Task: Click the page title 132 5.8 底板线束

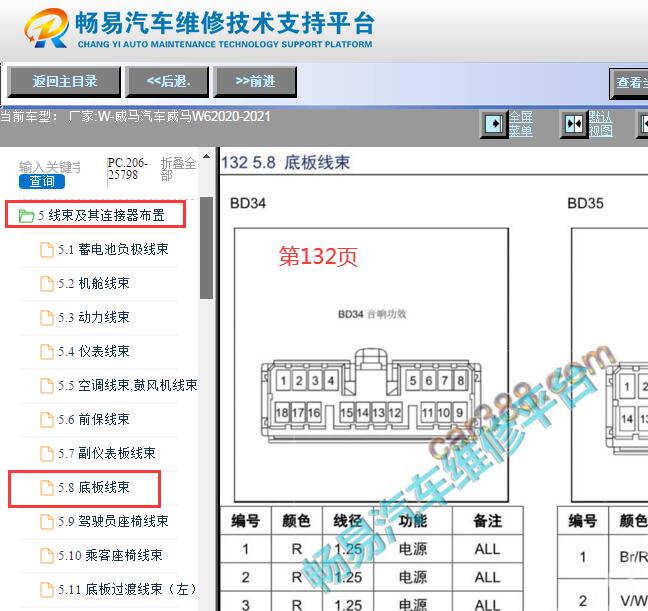Action: point(286,162)
